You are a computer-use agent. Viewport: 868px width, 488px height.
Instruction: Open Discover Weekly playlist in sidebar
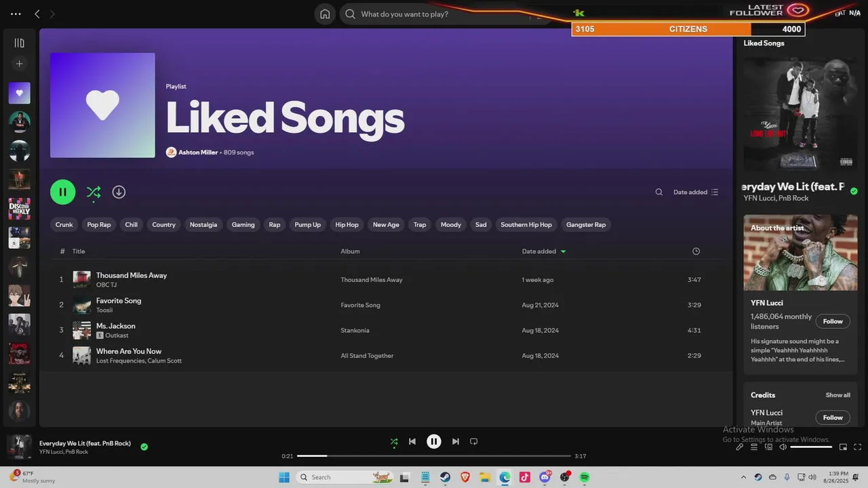point(19,209)
